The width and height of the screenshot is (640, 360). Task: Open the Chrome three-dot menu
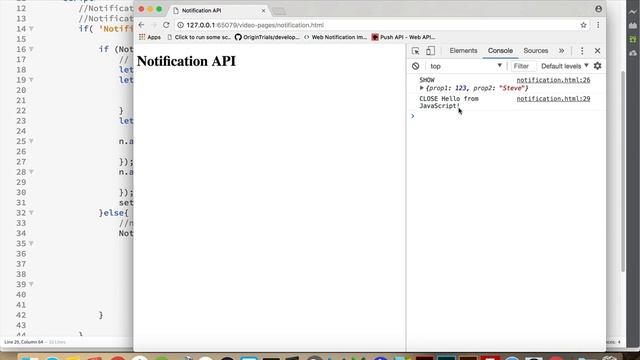598,25
